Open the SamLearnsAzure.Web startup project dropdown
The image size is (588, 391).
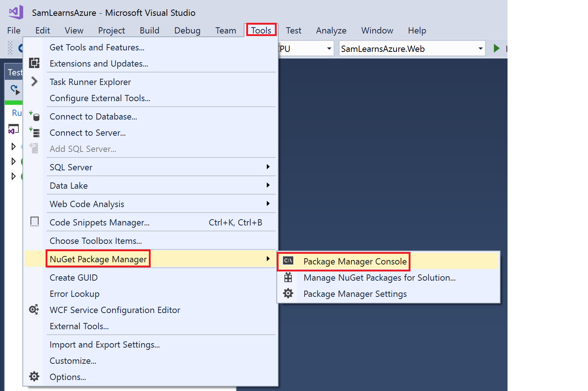click(x=480, y=49)
